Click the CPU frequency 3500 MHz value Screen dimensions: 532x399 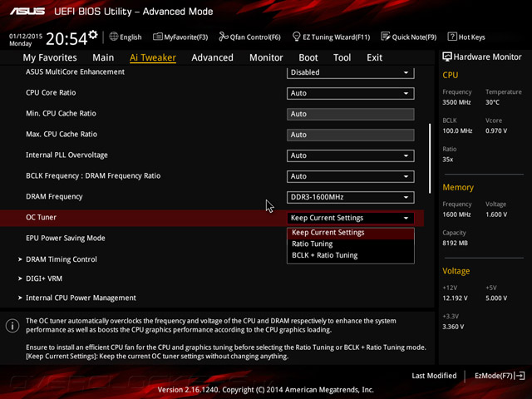pos(456,102)
